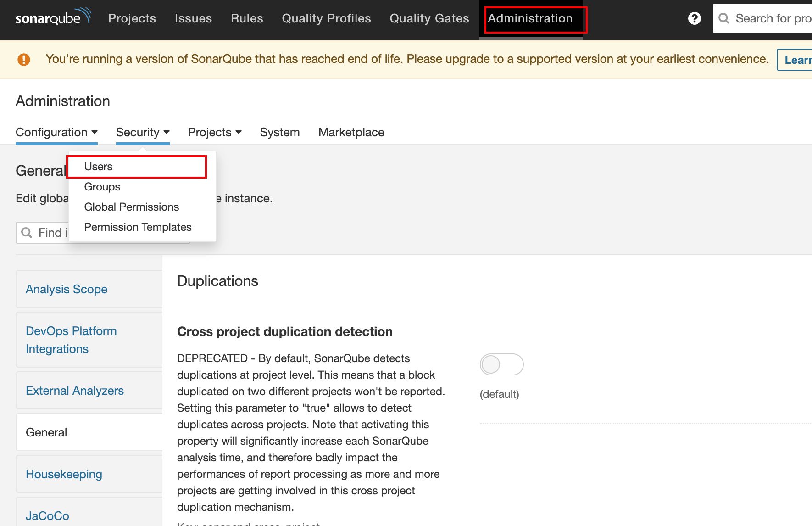
Task: Click the search magnifier icon in top bar
Action: click(x=724, y=18)
